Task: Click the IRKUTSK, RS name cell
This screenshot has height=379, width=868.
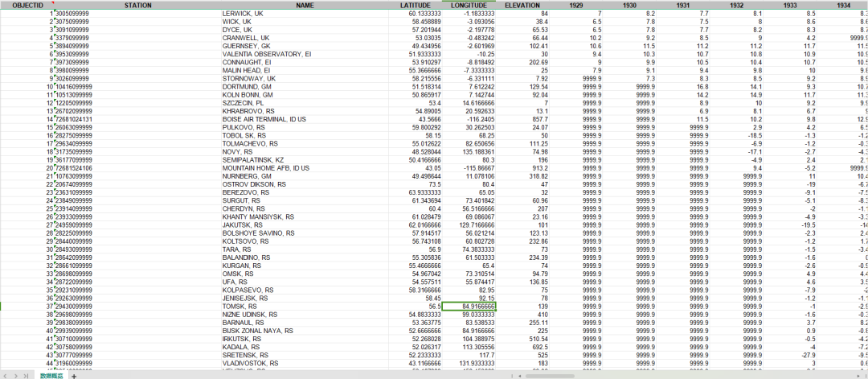Action: tap(305, 339)
